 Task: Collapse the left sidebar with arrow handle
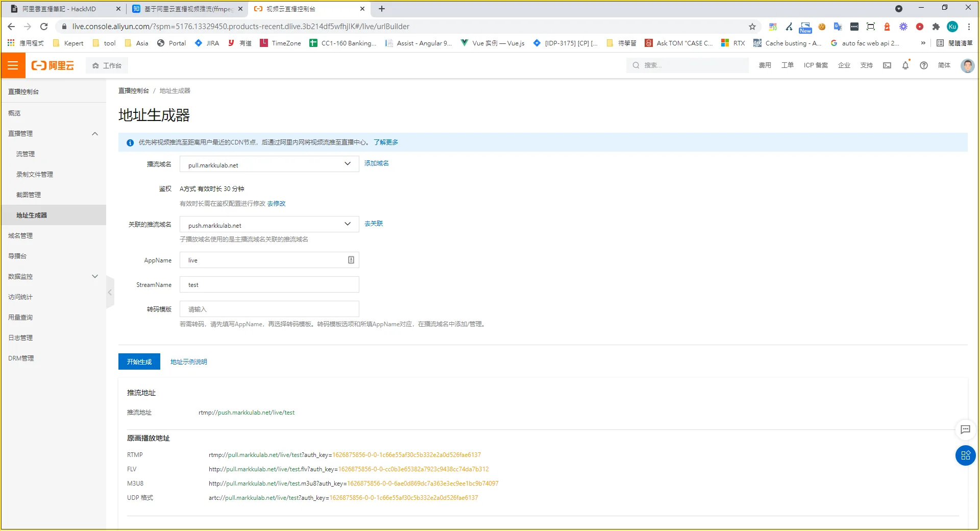[110, 292]
